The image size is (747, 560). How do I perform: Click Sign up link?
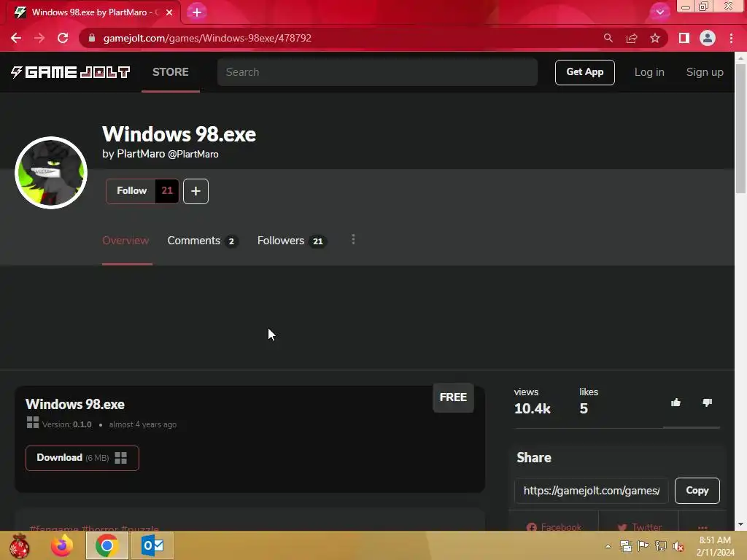705,72
